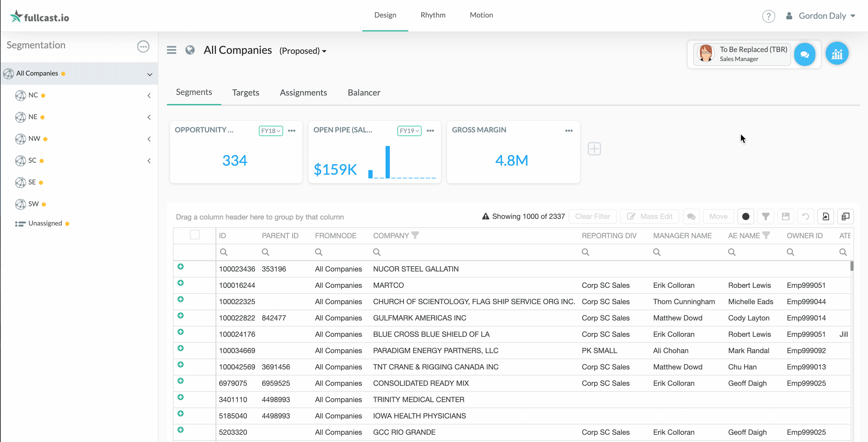The width and height of the screenshot is (868, 442).
Task: Expand the NUCOR STEEL GALLATIN row plus icon
Action: [x=181, y=267]
